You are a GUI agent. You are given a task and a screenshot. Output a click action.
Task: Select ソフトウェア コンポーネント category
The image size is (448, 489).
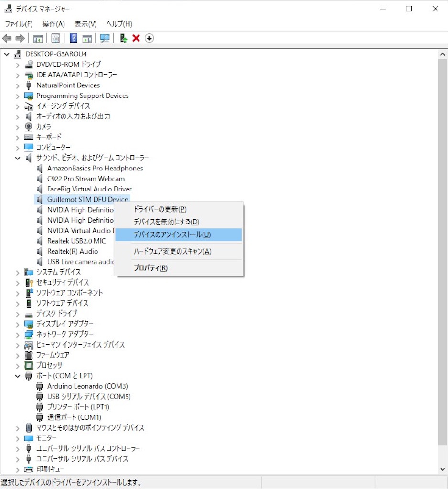pos(70,293)
